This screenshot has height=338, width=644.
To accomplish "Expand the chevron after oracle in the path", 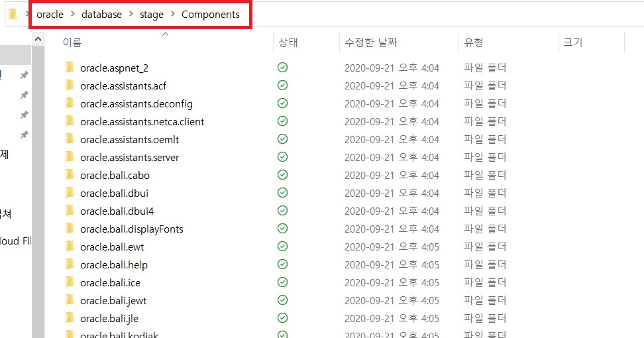I will click(x=73, y=15).
